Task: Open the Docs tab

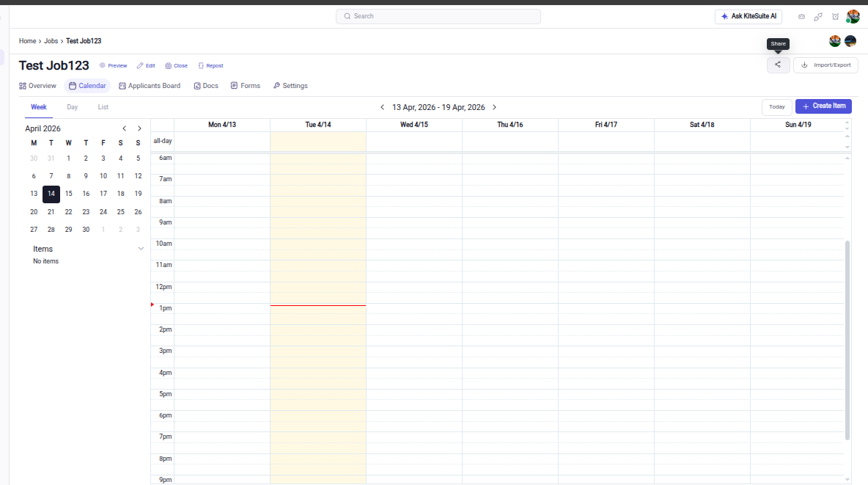Action: tap(206, 86)
